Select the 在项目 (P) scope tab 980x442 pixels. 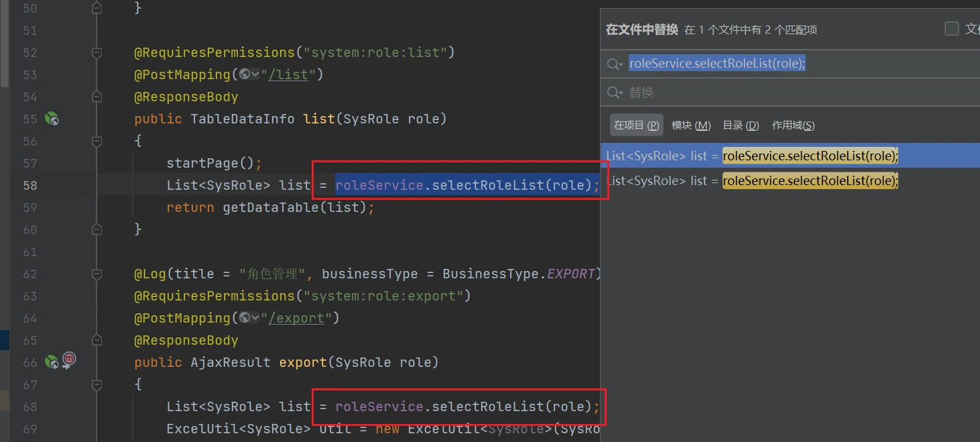coord(636,125)
